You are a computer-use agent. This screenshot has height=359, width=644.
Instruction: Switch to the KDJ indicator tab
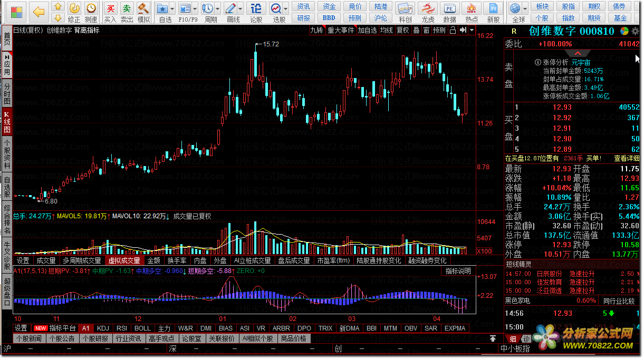(103, 328)
